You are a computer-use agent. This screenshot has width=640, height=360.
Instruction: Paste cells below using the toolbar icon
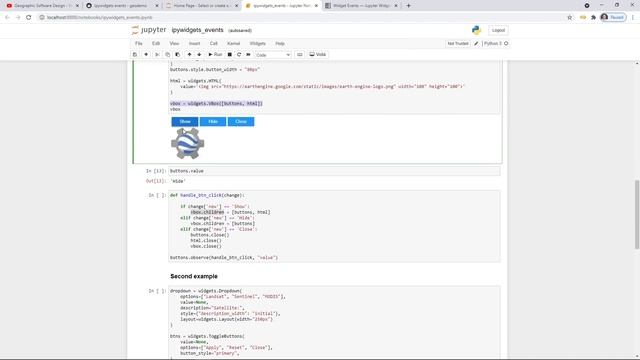click(x=178, y=54)
